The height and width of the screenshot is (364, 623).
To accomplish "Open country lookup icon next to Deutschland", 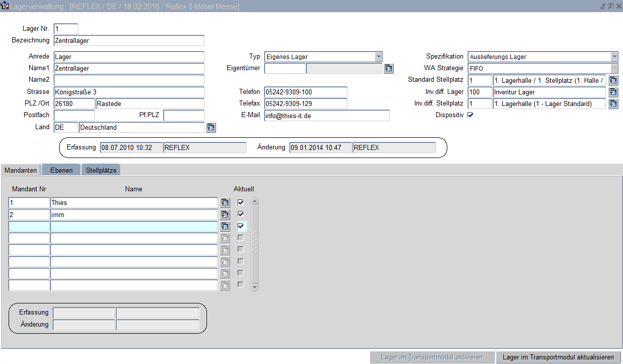I will [211, 128].
